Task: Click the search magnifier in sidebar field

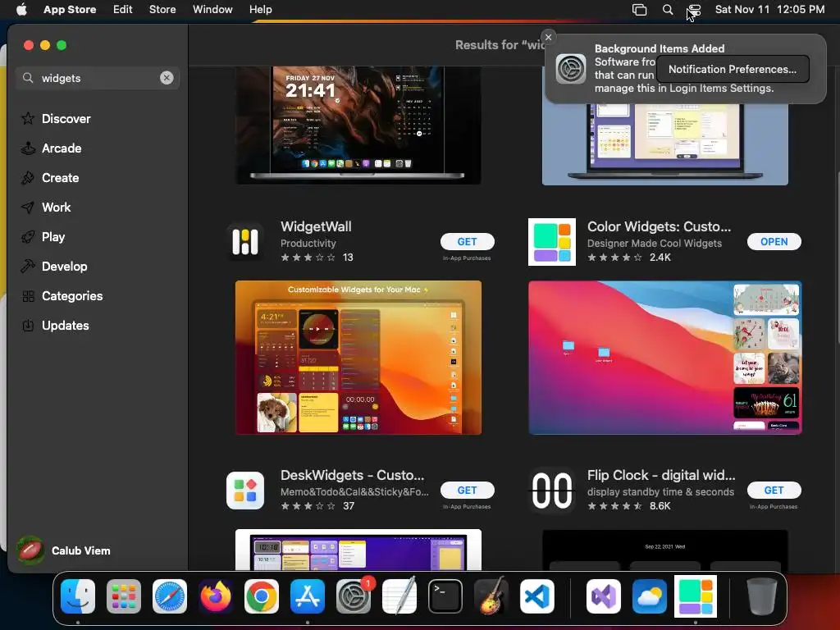Action: pos(28,78)
